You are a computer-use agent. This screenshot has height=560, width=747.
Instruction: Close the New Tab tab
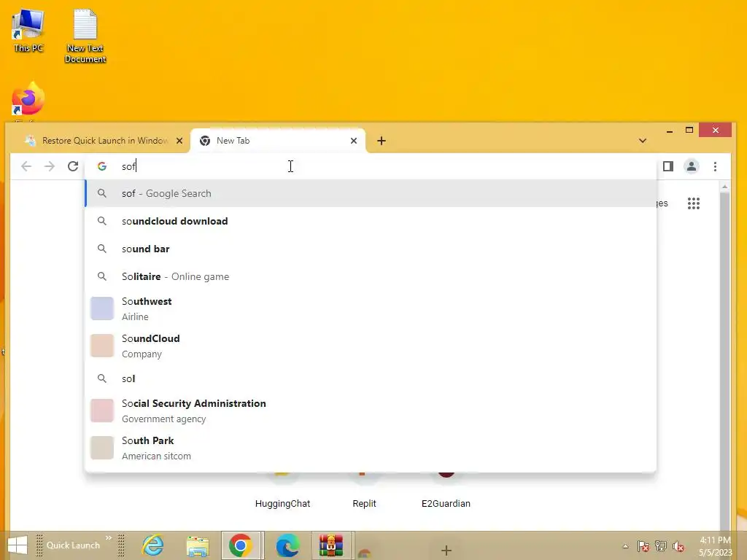pyautogui.click(x=354, y=141)
